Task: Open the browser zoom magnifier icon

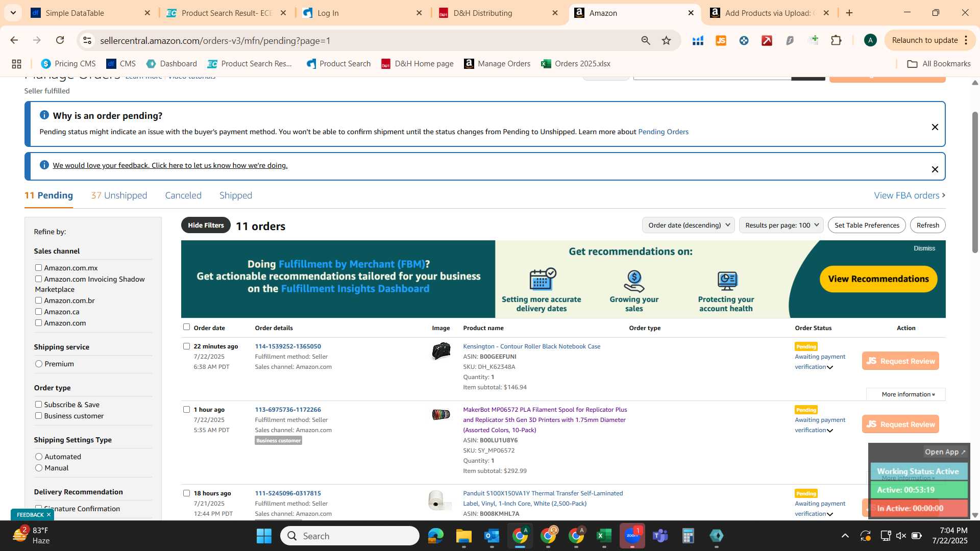Action: (646, 40)
